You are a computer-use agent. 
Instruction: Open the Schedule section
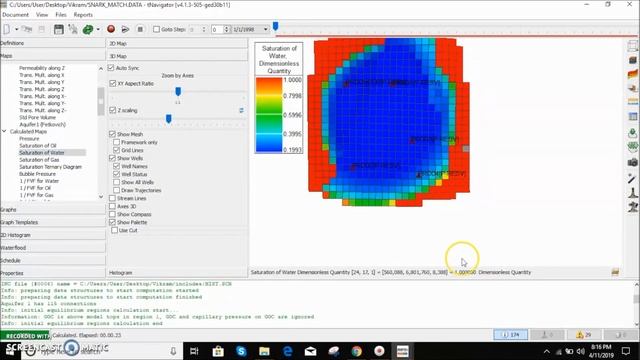click(x=53, y=260)
